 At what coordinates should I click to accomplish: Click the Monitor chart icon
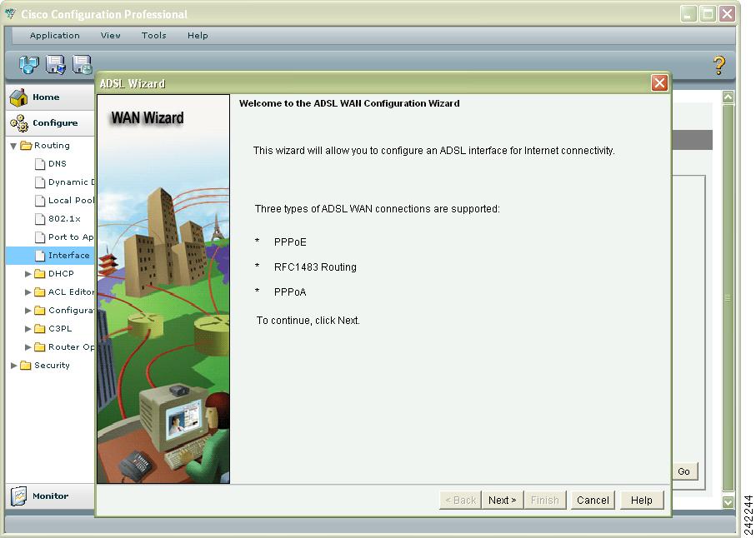19,496
